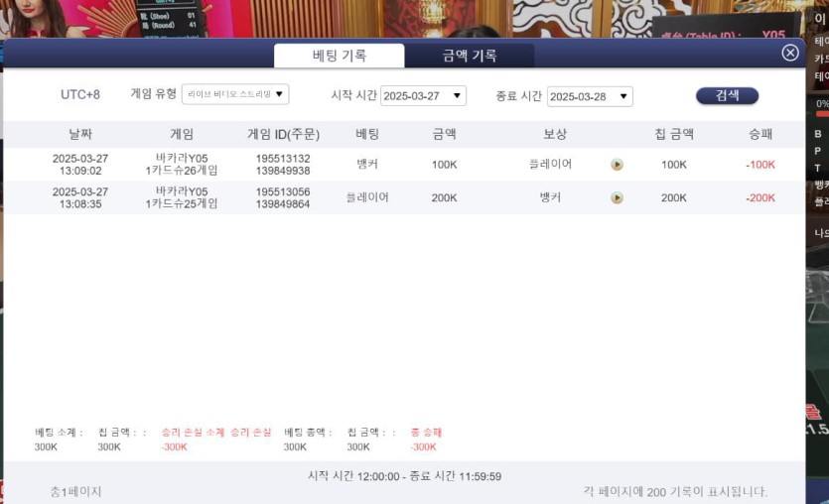Select game ID 195513132 in first row

[x=283, y=159]
